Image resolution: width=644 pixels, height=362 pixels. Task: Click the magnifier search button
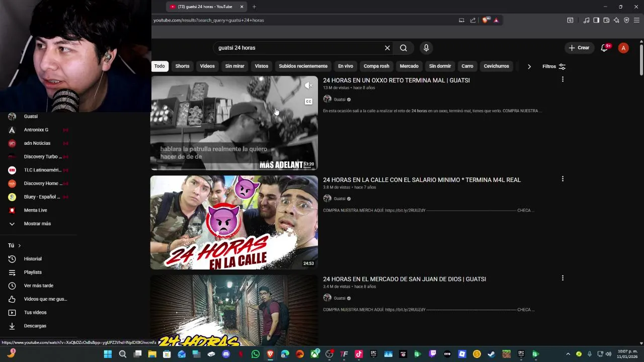(x=404, y=48)
